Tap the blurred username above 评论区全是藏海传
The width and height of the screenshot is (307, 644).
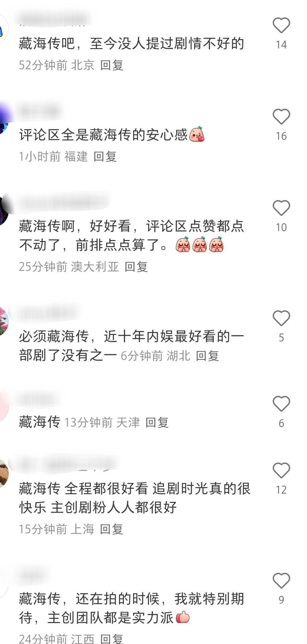pyautogui.click(x=40, y=111)
